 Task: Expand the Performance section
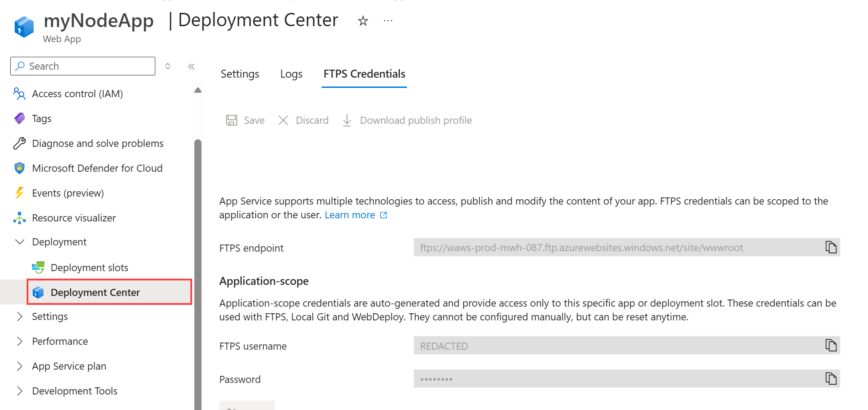point(20,341)
